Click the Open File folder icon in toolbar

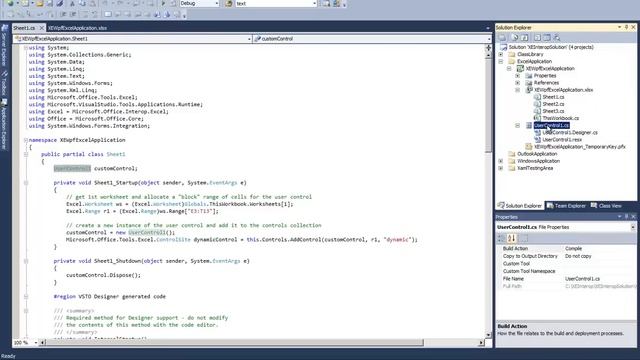(x=40, y=3)
